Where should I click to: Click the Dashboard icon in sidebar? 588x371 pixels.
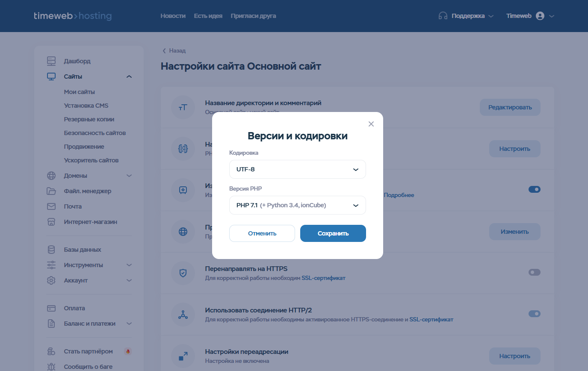coord(51,61)
